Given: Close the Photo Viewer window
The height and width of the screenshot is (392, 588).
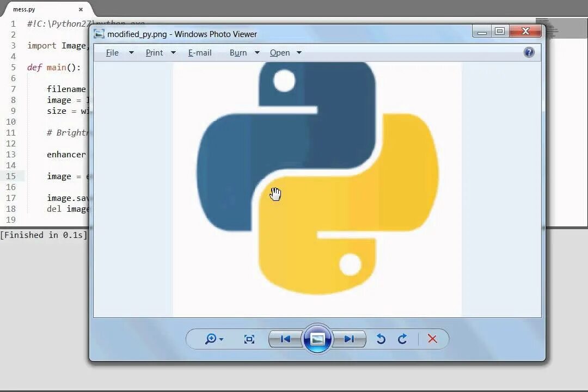Looking at the screenshot, I should point(525,32).
